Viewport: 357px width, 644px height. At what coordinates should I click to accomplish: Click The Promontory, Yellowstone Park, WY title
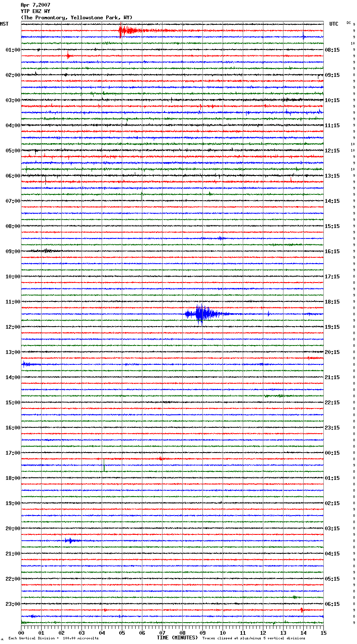pos(76,18)
